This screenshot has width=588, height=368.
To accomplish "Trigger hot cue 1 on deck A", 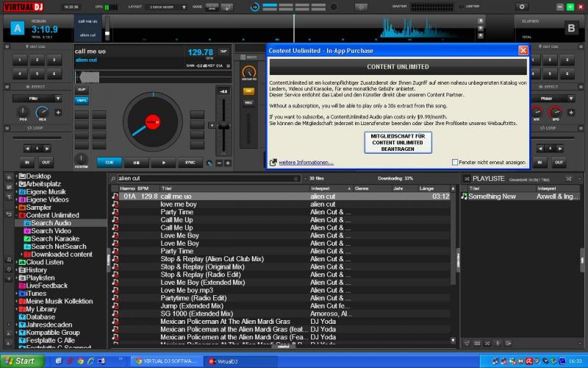I will [x=20, y=60].
